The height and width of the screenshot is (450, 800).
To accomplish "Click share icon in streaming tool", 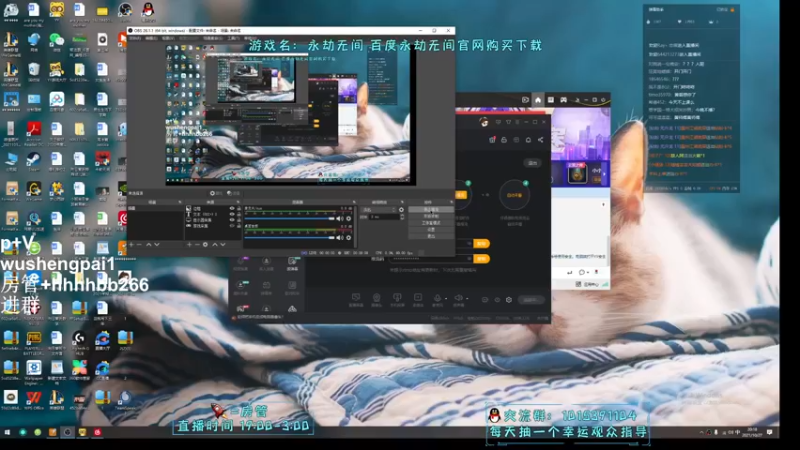I will [x=540, y=139].
